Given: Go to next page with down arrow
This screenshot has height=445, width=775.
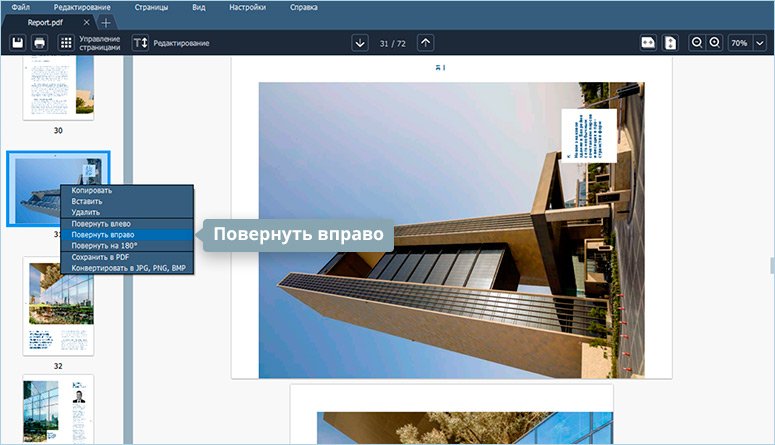Looking at the screenshot, I should (x=360, y=43).
